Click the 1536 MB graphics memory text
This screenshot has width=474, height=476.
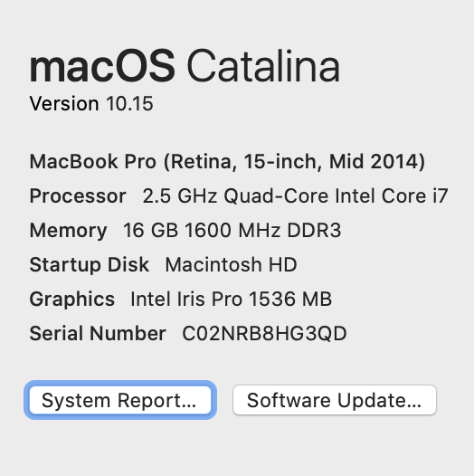(290, 300)
